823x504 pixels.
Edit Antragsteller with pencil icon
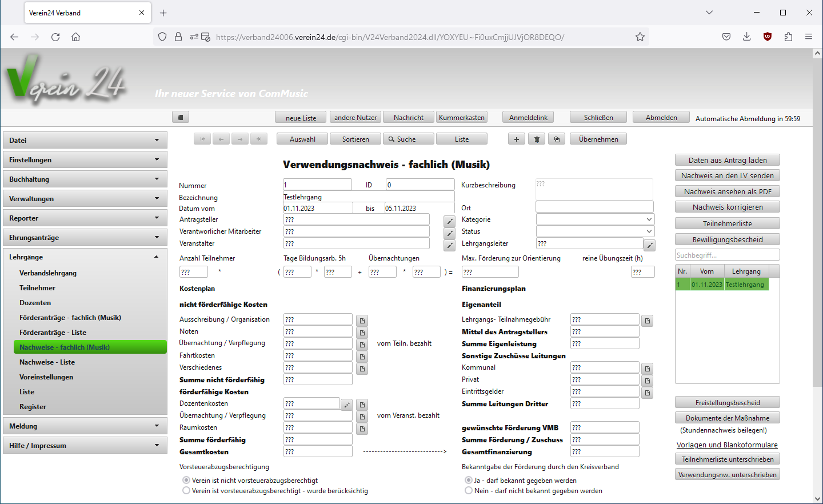tap(450, 221)
